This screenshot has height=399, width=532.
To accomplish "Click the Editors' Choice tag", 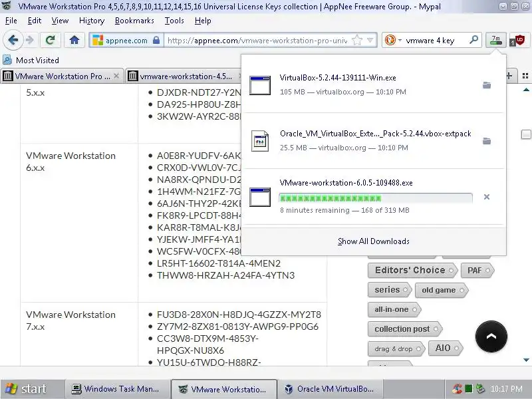I will (x=413, y=270).
